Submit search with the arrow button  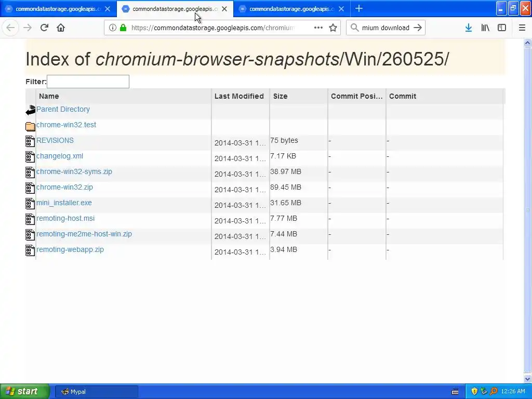pyautogui.click(x=418, y=28)
